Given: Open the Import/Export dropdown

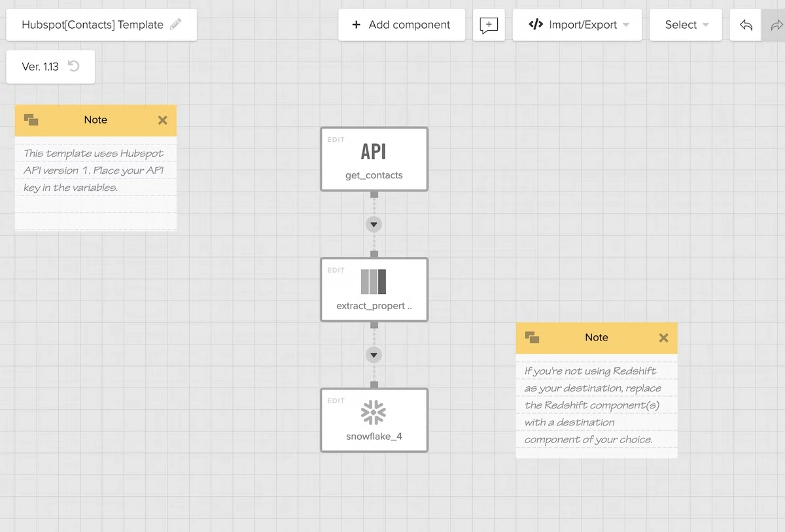Looking at the screenshot, I should [577, 25].
